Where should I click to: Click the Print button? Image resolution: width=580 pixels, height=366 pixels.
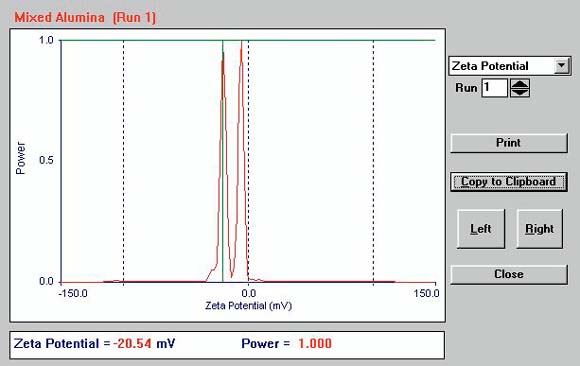(x=509, y=143)
